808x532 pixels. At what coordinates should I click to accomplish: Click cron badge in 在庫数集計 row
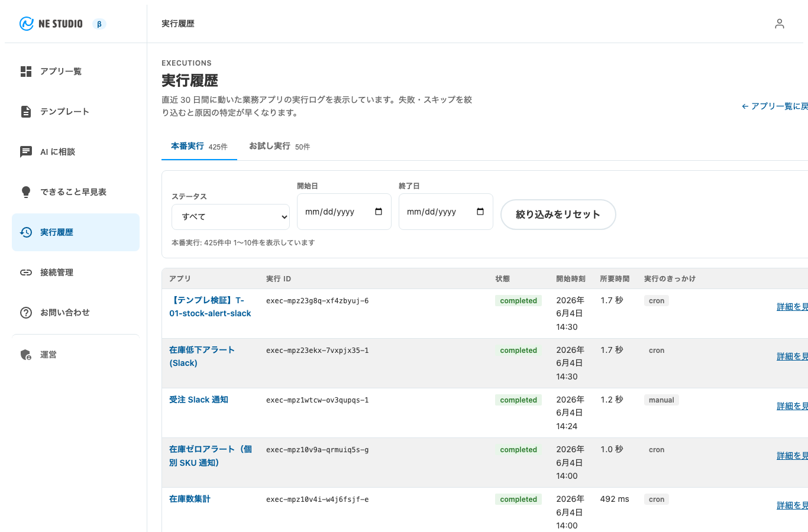(657, 499)
